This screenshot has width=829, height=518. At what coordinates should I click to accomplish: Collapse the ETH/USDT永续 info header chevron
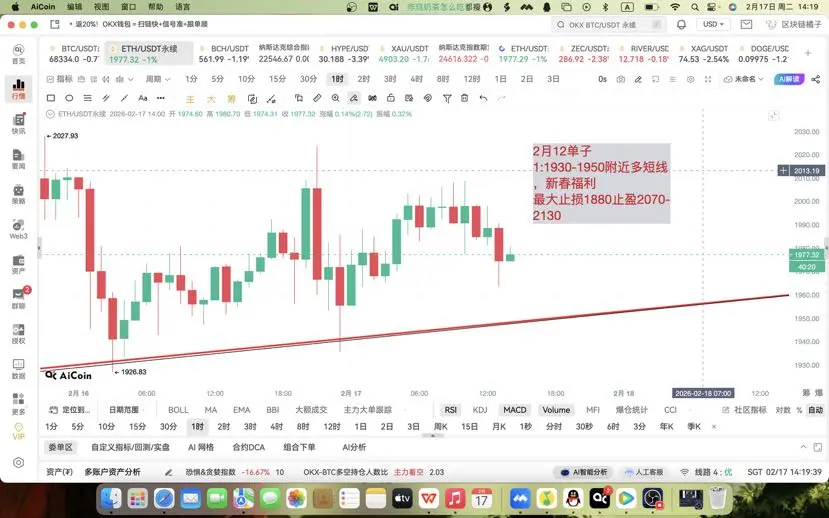[x=50, y=114]
